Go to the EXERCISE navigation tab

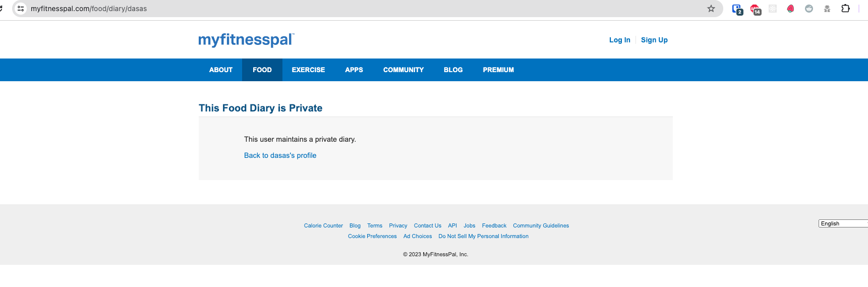(308, 70)
